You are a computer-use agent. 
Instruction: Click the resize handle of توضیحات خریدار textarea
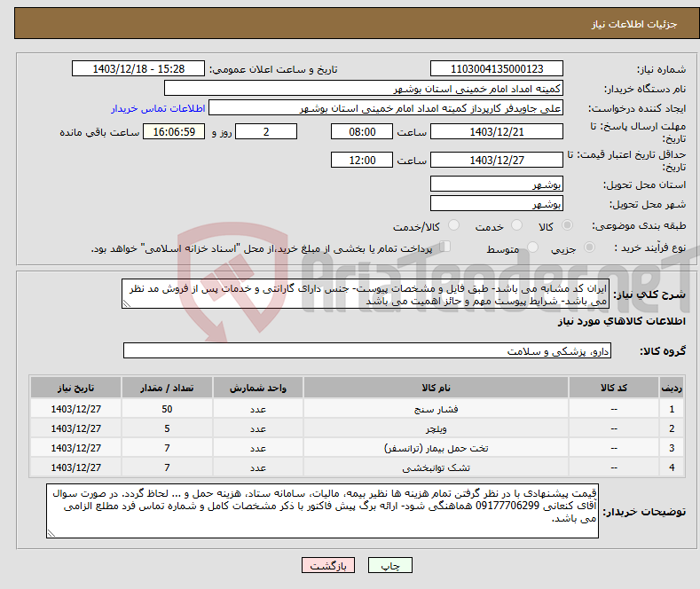(51, 533)
